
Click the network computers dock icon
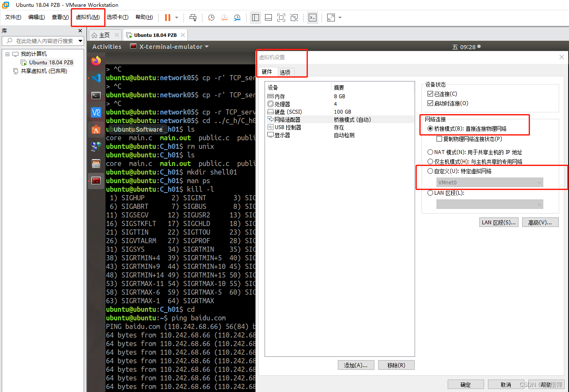tap(96, 147)
